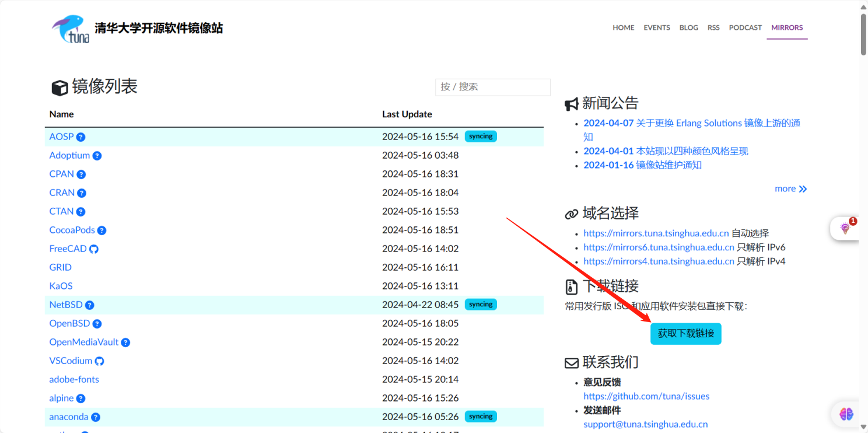
Task: Open the alpine mirror link
Action: (61, 398)
